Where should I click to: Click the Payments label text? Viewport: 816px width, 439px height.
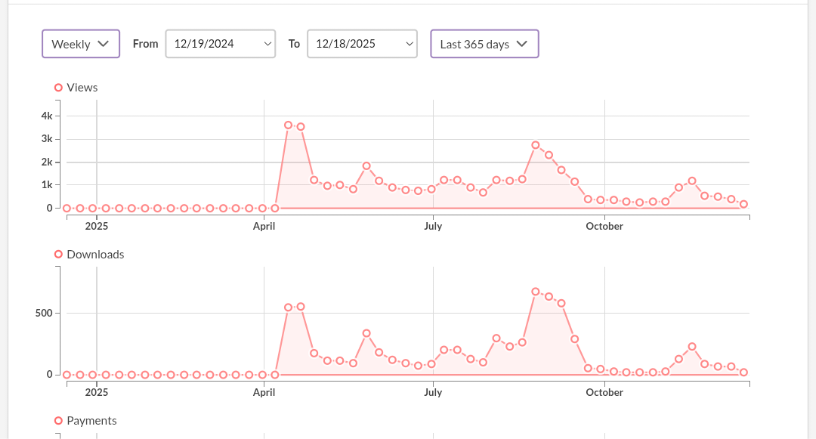(x=92, y=421)
